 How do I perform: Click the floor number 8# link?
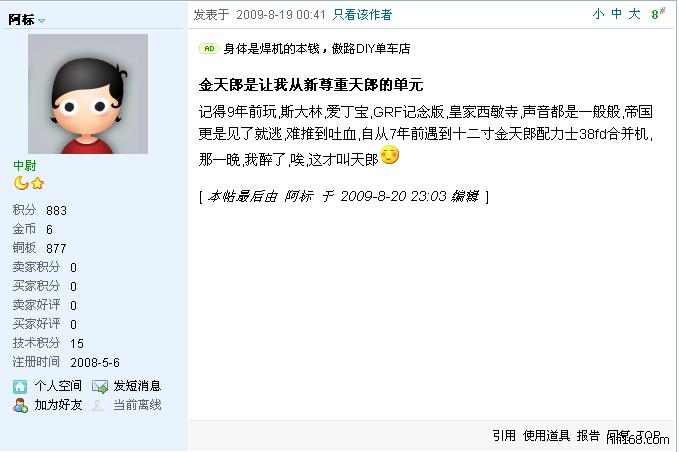pos(658,14)
